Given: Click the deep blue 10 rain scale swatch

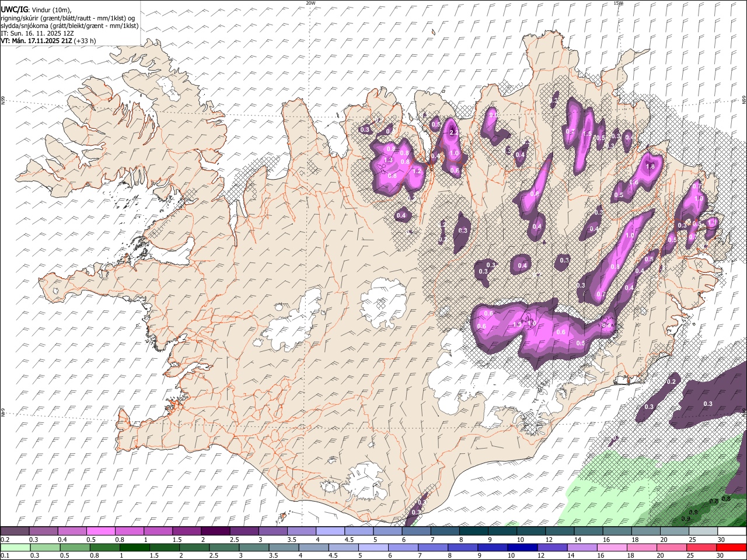Looking at the screenshot, I should pyautogui.click(x=522, y=548).
